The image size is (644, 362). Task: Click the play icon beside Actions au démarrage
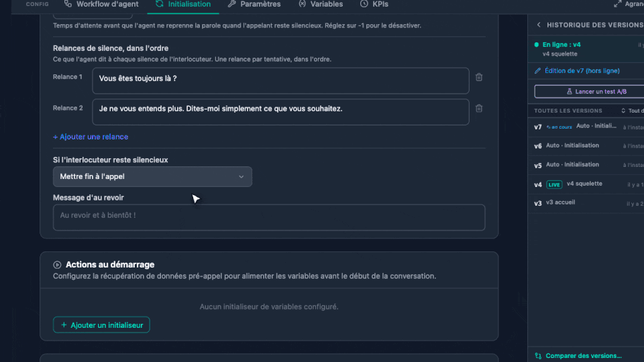[57, 265]
